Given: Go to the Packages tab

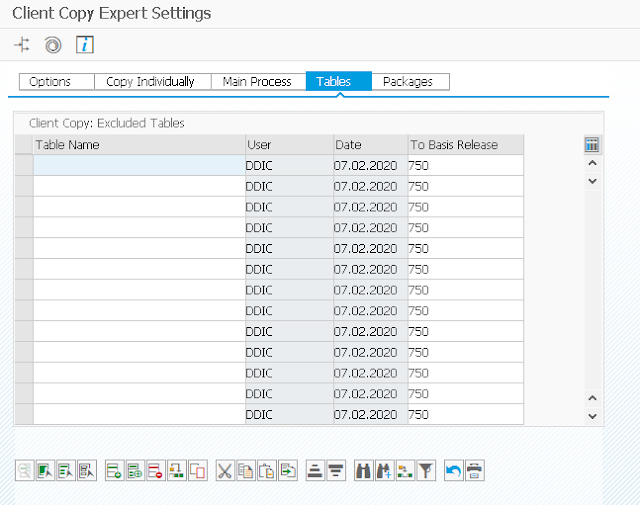Looking at the screenshot, I should (x=410, y=82).
